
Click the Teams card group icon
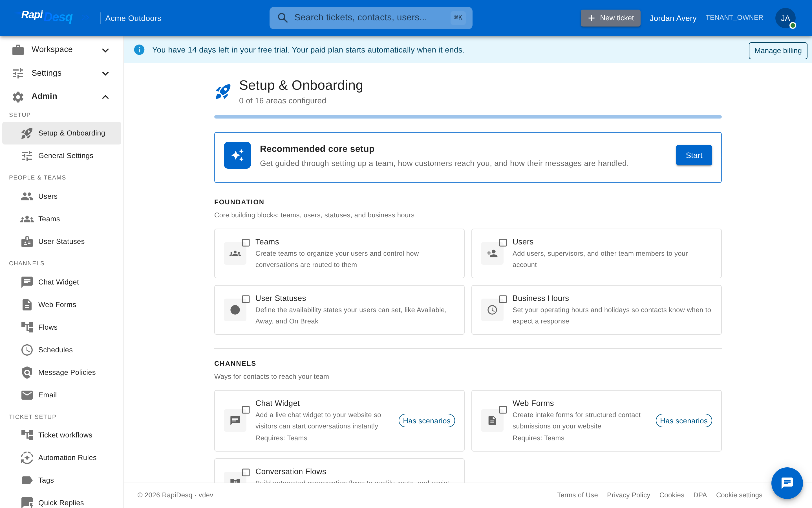pos(235,254)
